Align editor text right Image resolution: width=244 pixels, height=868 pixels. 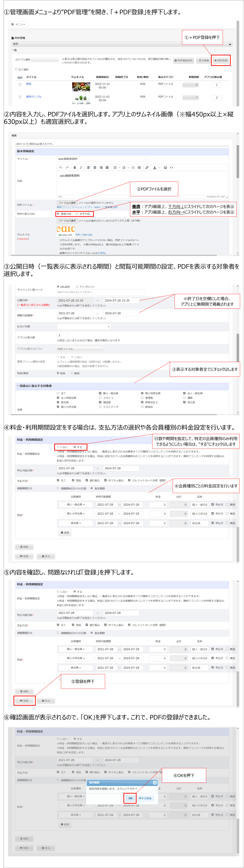(101, 167)
